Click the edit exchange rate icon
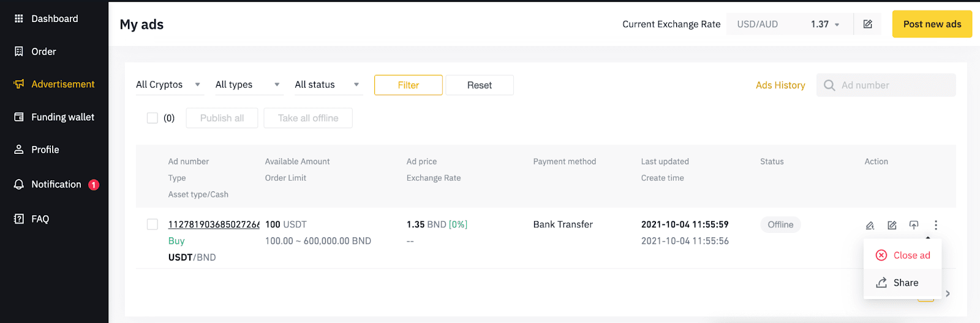980x323 pixels. coord(867,24)
